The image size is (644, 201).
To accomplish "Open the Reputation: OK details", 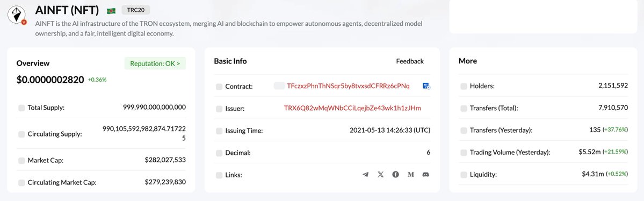I will (155, 64).
